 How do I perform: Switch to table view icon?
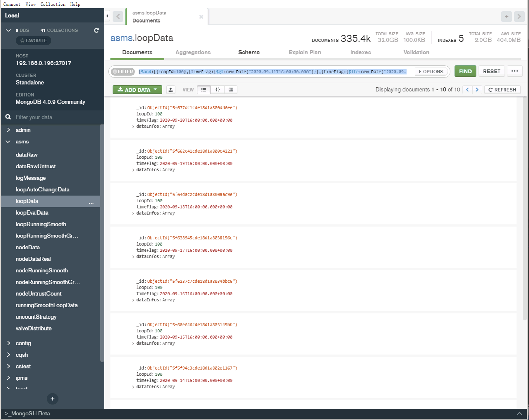tap(231, 90)
